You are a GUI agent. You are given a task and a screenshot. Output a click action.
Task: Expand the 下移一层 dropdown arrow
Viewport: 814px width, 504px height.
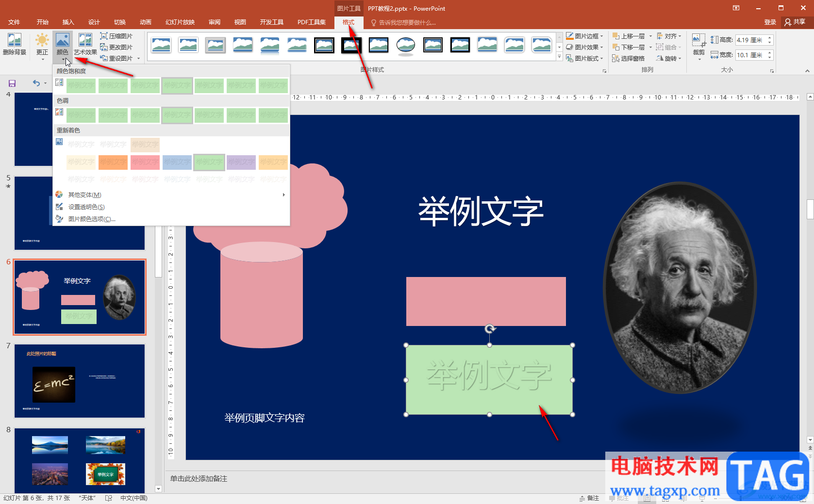click(x=650, y=48)
